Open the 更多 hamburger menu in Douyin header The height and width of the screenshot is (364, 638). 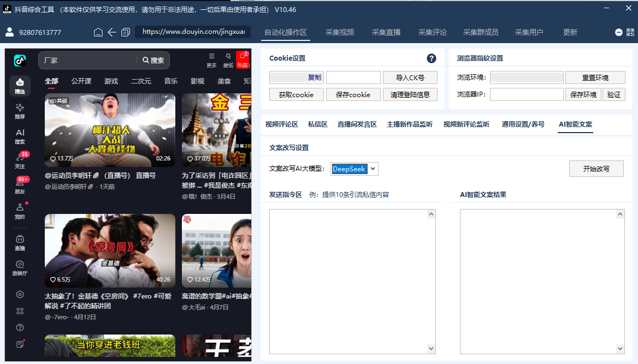coord(211,60)
